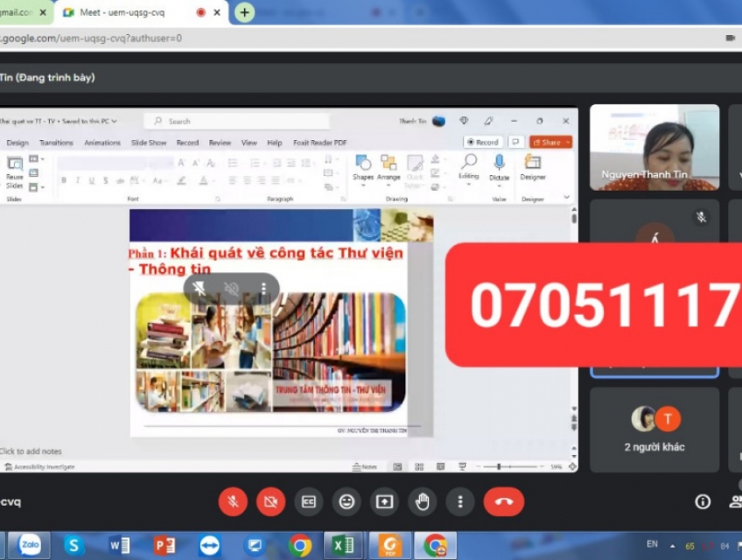
Task: Expand the Editing dropdown
Action: click(469, 167)
